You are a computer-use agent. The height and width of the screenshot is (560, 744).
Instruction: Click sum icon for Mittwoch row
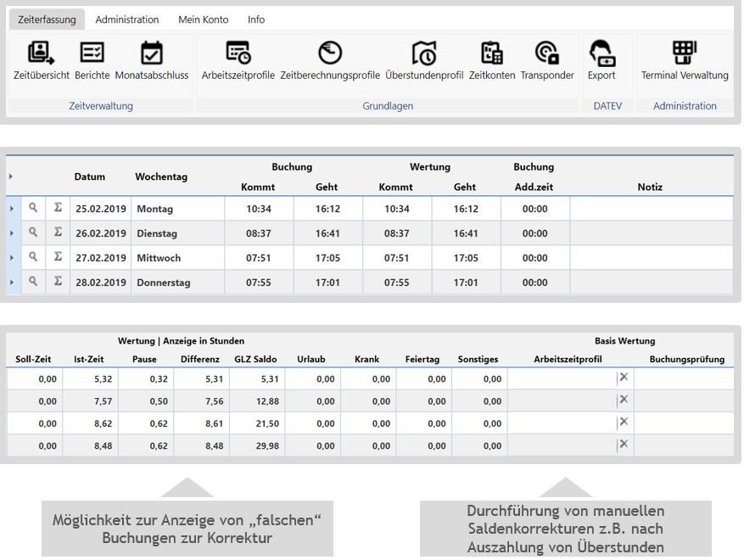[58, 257]
